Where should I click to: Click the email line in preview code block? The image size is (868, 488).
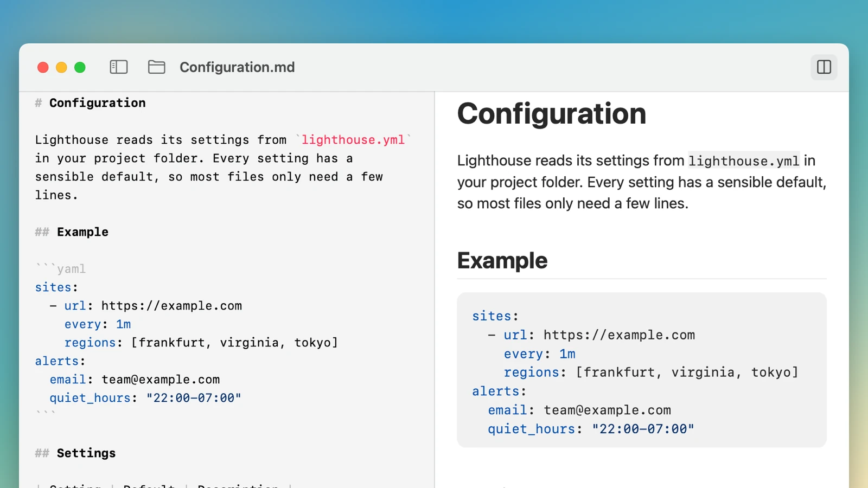click(579, 410)
